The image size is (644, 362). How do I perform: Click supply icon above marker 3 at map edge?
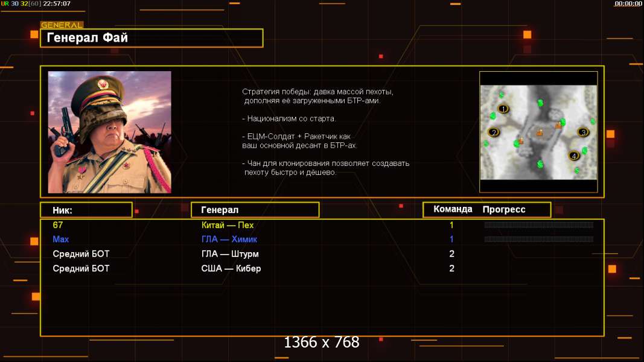tap(593, 121)
